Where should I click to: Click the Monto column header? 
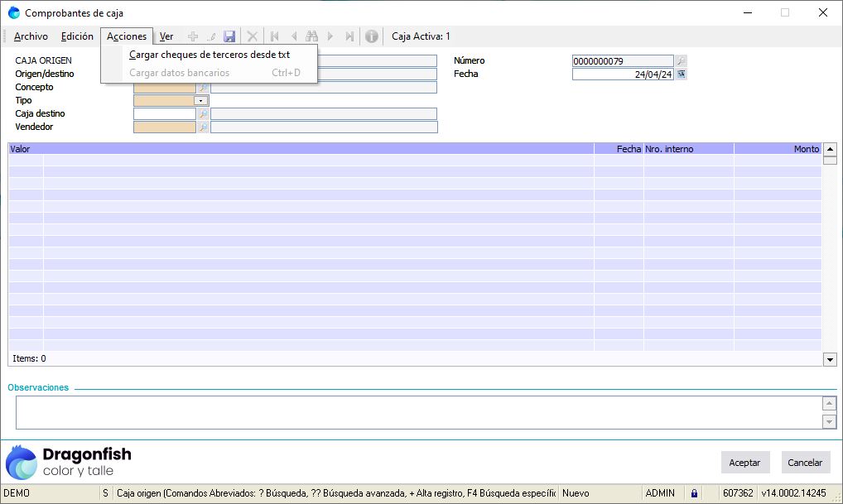point(778,149)
